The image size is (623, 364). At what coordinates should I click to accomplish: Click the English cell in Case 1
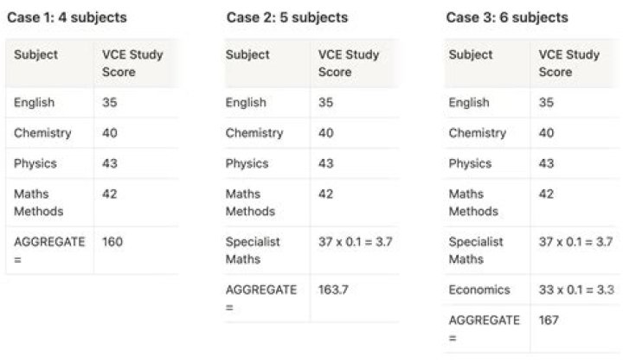point(34,102)
